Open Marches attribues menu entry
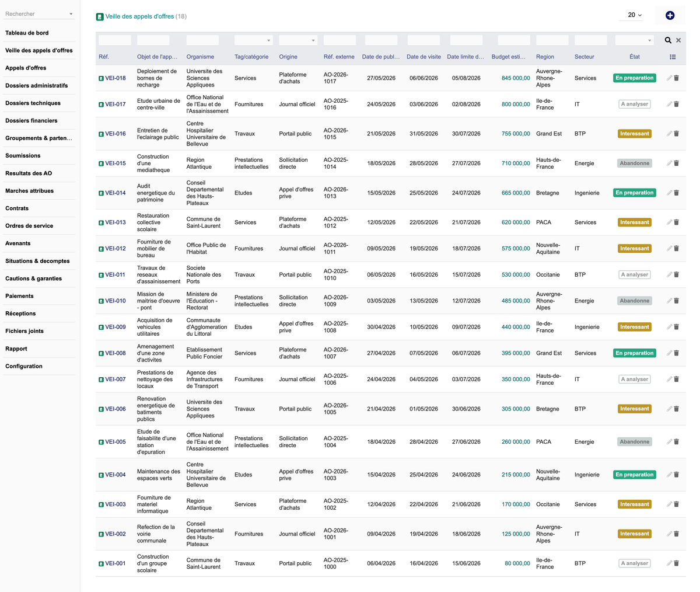Image resolution: width=700 pixels, height=592 pixels. pyautogui.click(x=29, y=190)
